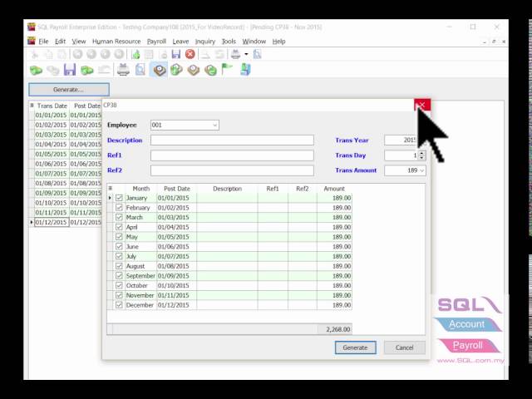Uncheck the May row checkbox
Screen dimensions: 532x399
(119, 237)
